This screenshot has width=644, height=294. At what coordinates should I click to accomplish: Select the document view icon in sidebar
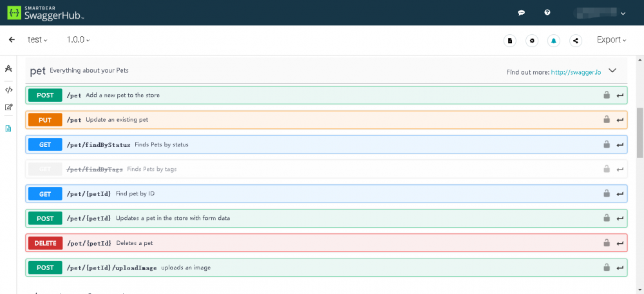8,128
